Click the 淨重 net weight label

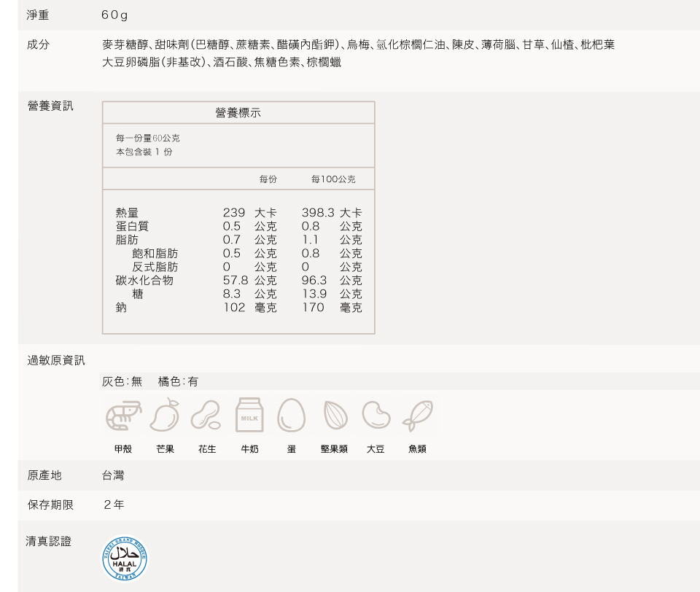[39, 15]
